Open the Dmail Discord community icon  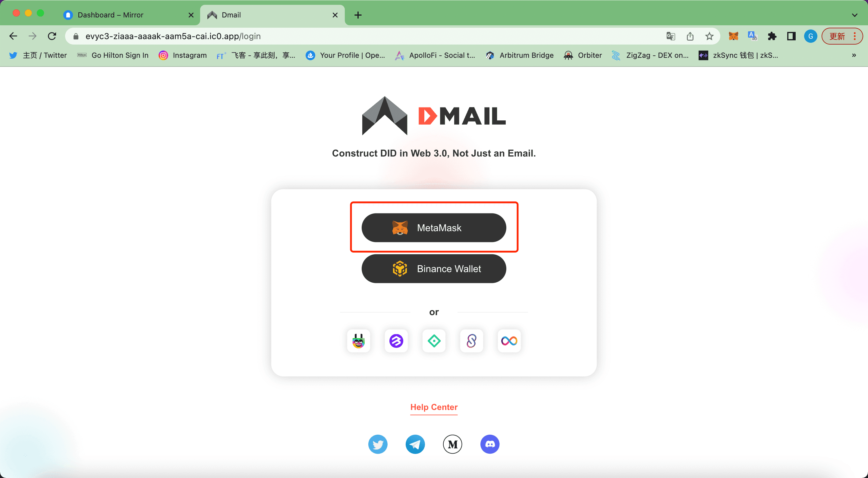point(490,444)
